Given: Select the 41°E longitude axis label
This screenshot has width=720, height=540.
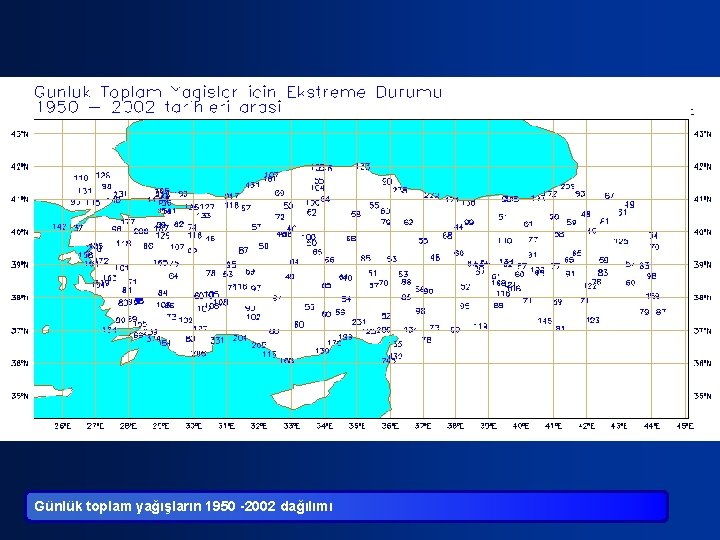Looking at the screenshot, I should point(553,426).
